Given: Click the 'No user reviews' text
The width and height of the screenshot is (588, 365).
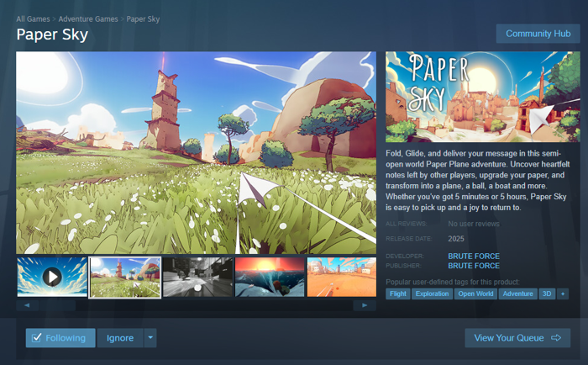Looking at the screenshot, I should click(x=474, y=224).
